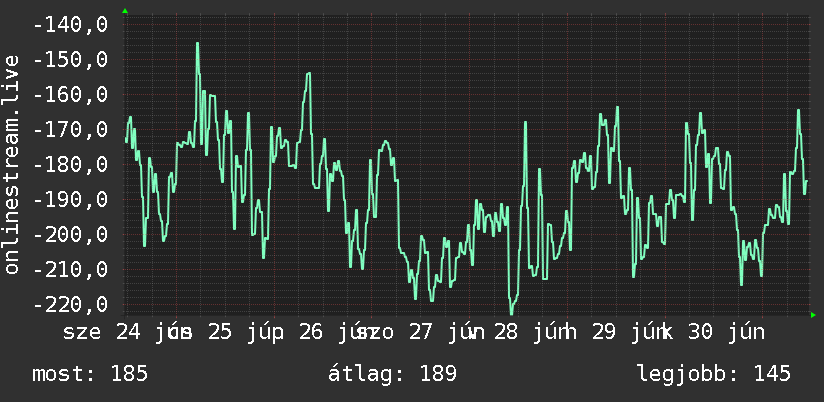Image resolution: width=824 pixels, height=402 pixels.
Task: Click the -210,0 y-axis label
Action: coord(70,269)
